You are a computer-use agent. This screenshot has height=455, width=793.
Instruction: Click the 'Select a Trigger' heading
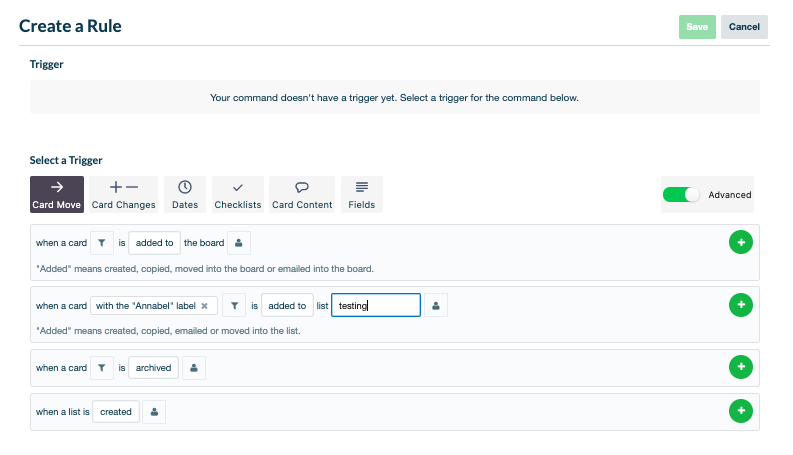coord(66,160)
